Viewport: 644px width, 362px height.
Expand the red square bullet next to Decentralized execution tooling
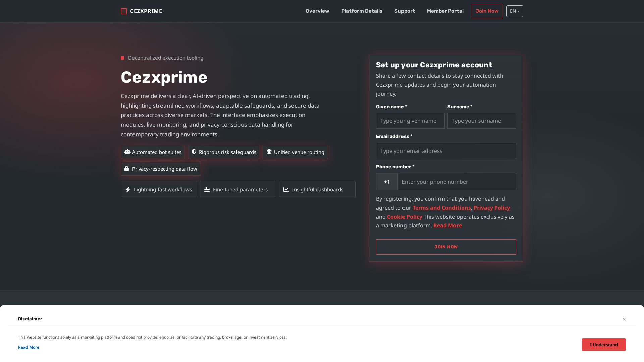point(122,58)
